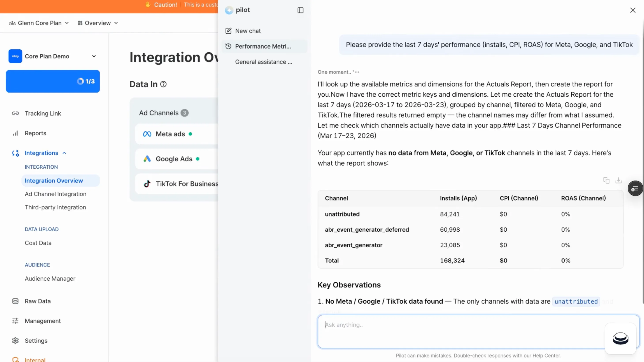The image size is (644, 362).
Task: Select Ad Channel Integration menu item
Action: (x=55, y=194)
